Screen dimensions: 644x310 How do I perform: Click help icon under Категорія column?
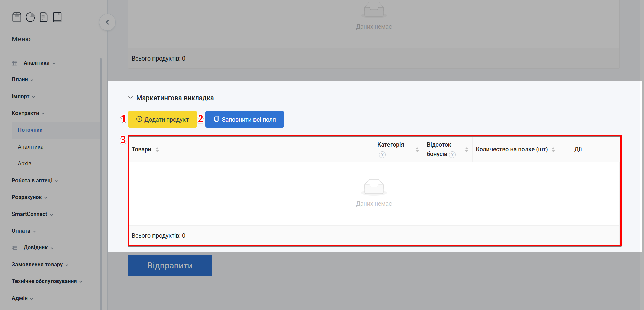click(x=382, y=155)
